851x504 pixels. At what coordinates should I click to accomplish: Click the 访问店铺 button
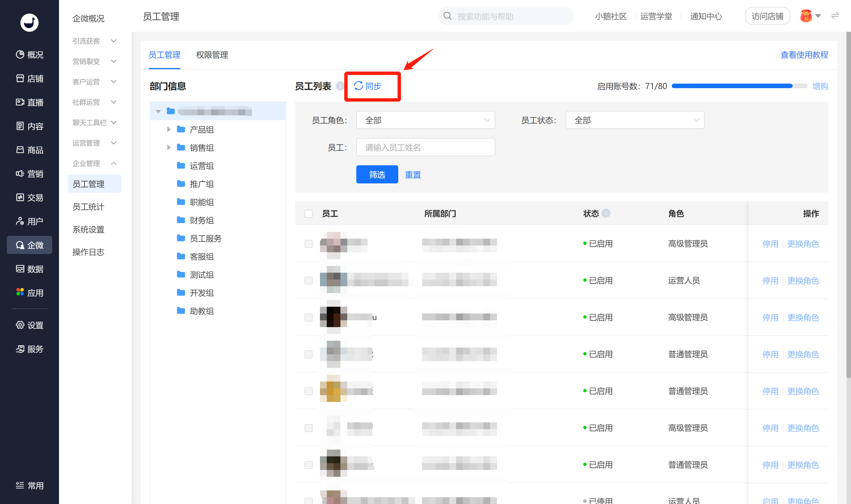(x=767, y=16)
